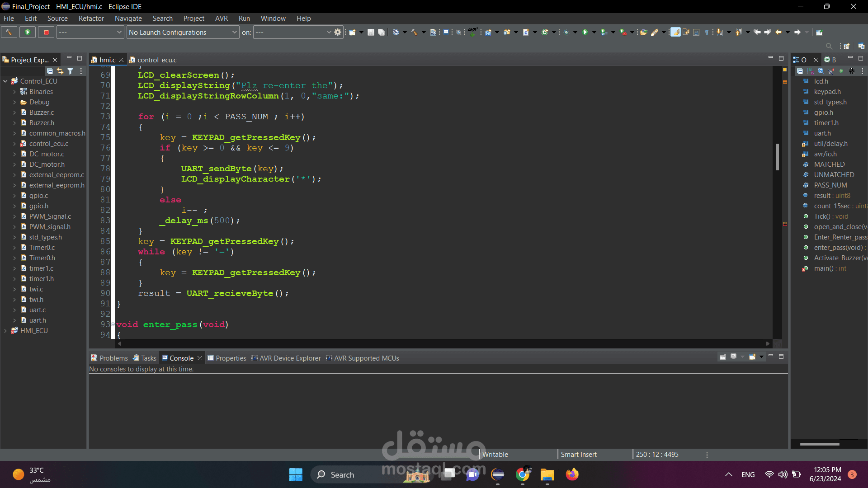The image size is (868, 488).
Task: Click the AVR upload icon
Action: click(472, 32)
